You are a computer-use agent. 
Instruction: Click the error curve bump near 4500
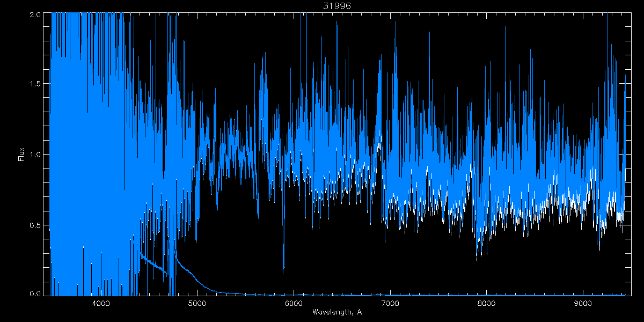coord(153,262)
